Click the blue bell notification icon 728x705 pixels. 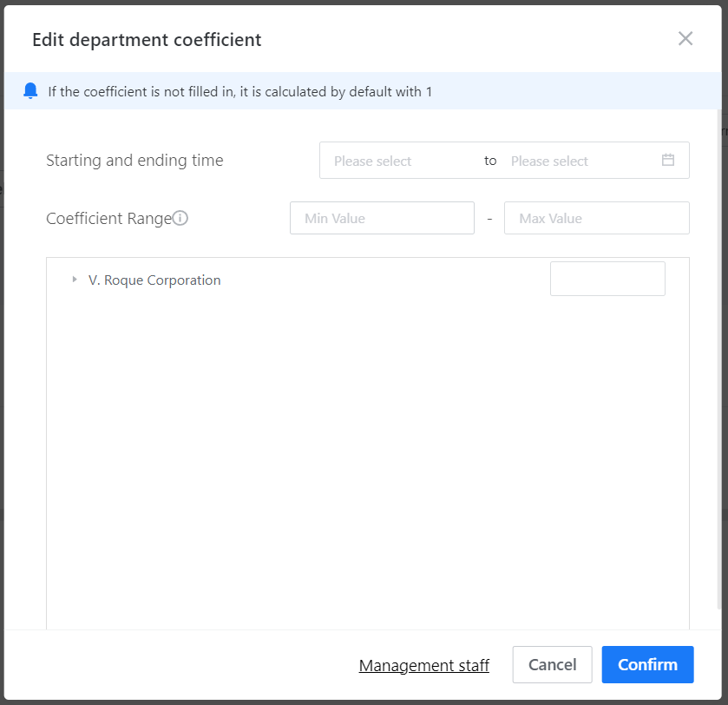(30, 91)
